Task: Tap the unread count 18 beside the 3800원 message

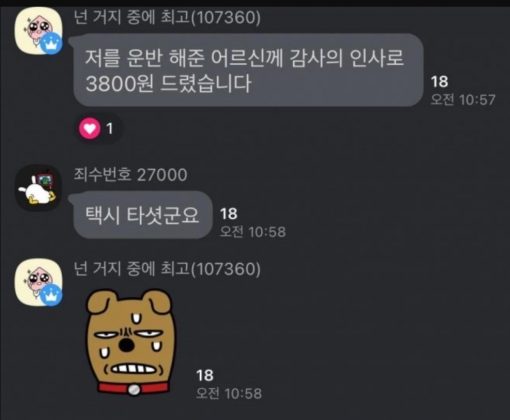Action: (x=439, y=82)
